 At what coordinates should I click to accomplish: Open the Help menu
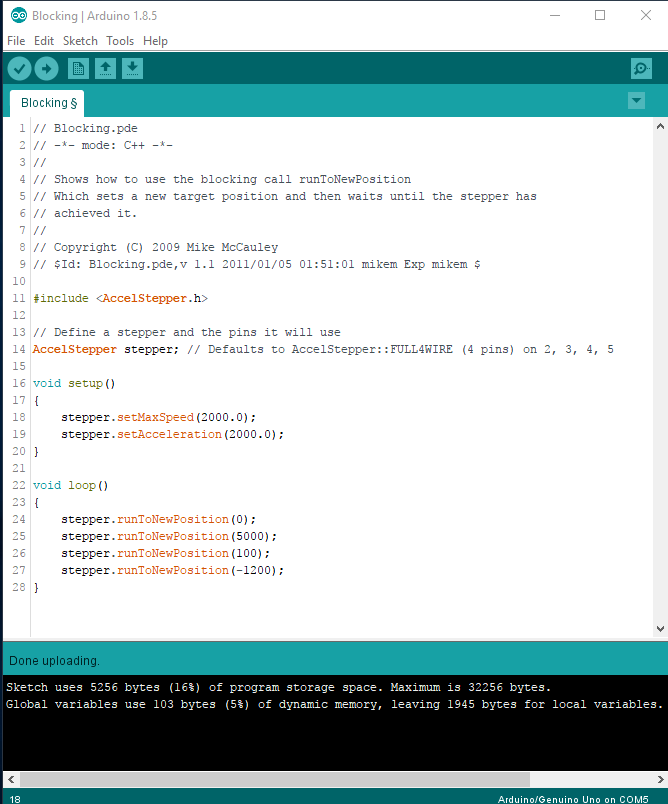(x=155, y=41)
